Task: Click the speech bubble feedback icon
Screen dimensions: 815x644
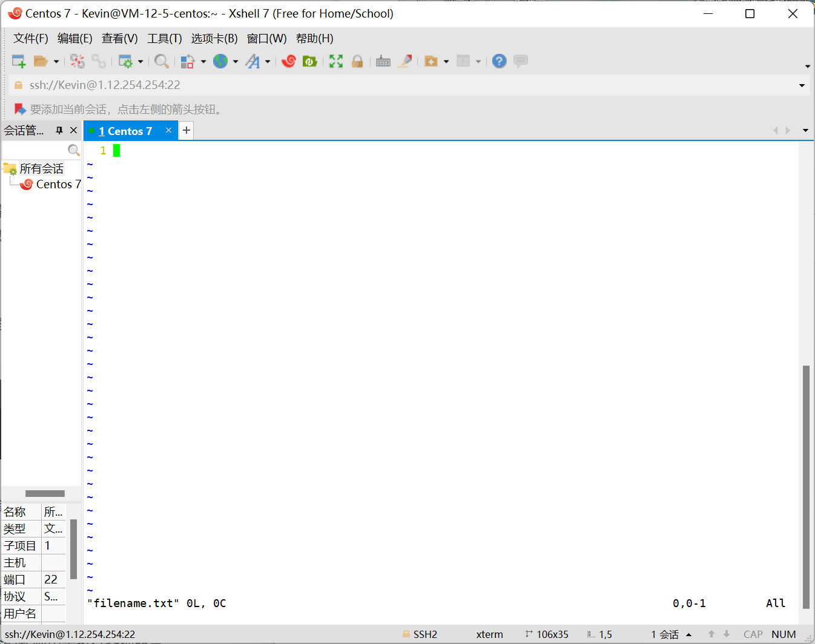Action: click(x=521, y=61)
